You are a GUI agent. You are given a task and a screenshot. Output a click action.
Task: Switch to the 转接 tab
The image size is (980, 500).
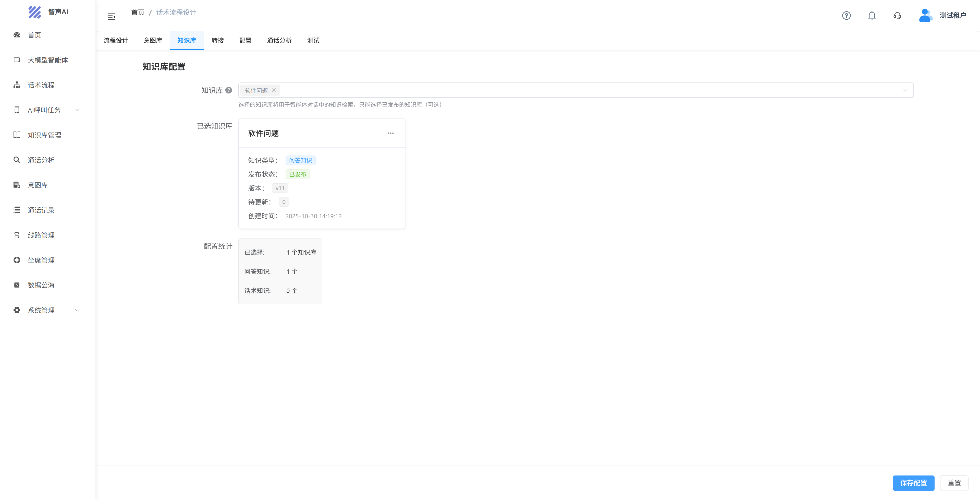(x=217, y=40)
